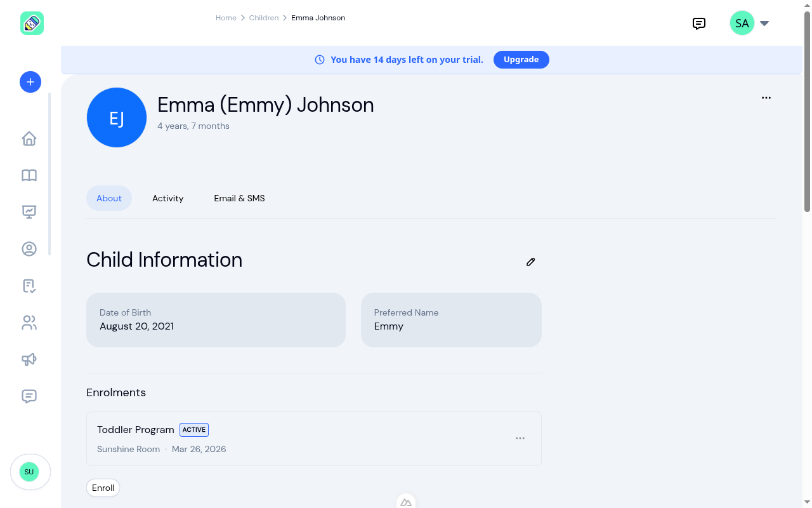
Task: Open the Home icon in sidebar
Action: [x=29, y=138]
